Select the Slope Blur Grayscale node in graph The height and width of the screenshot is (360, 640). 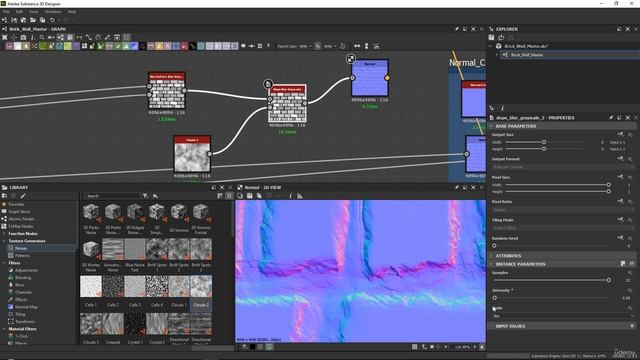point(287,104)
